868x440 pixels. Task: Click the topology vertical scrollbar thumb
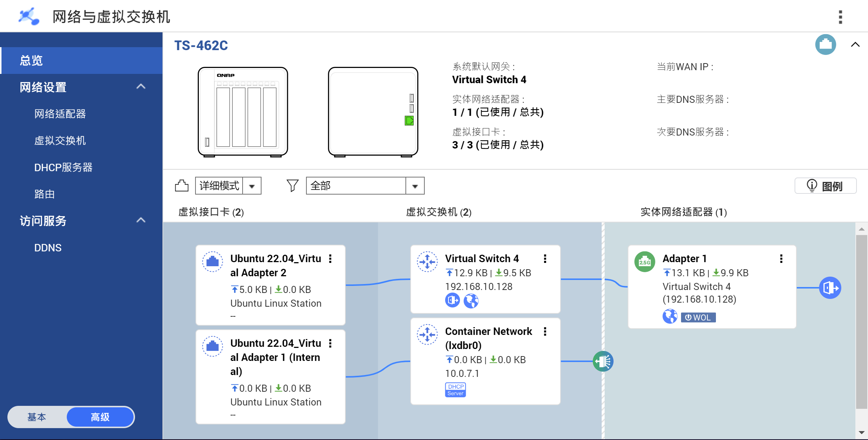pyautogui.click(x=861, y=322)
